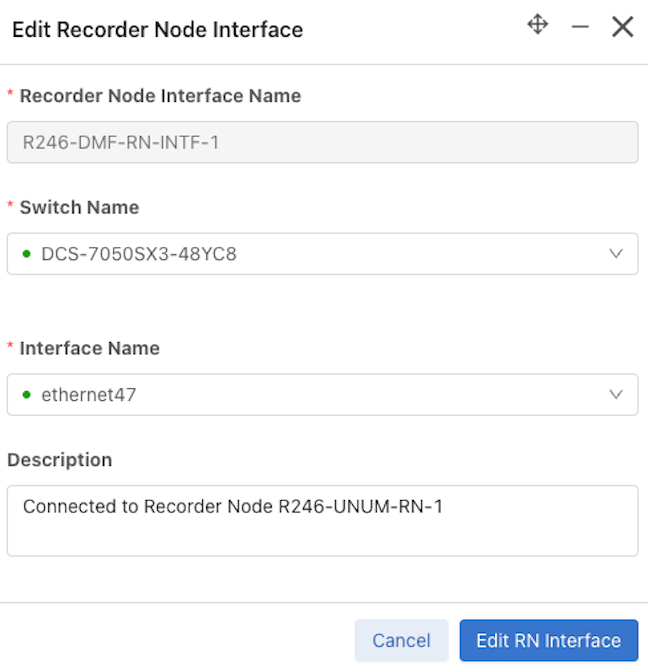The image size is (648, 667).
Task: Place cursor in Connected to Recorder Node text
Action: (233, 506)
